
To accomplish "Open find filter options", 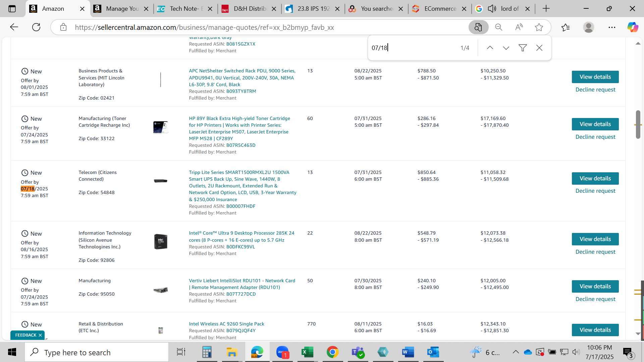I will 523,48.
